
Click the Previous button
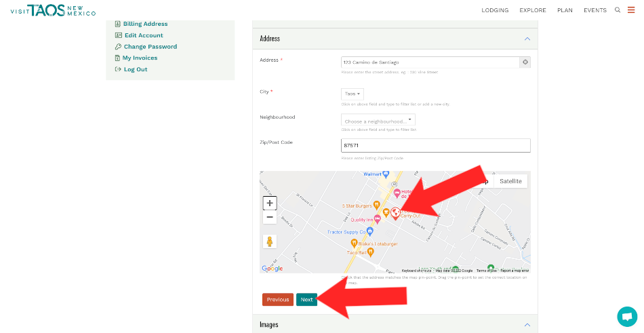(277, 299)
